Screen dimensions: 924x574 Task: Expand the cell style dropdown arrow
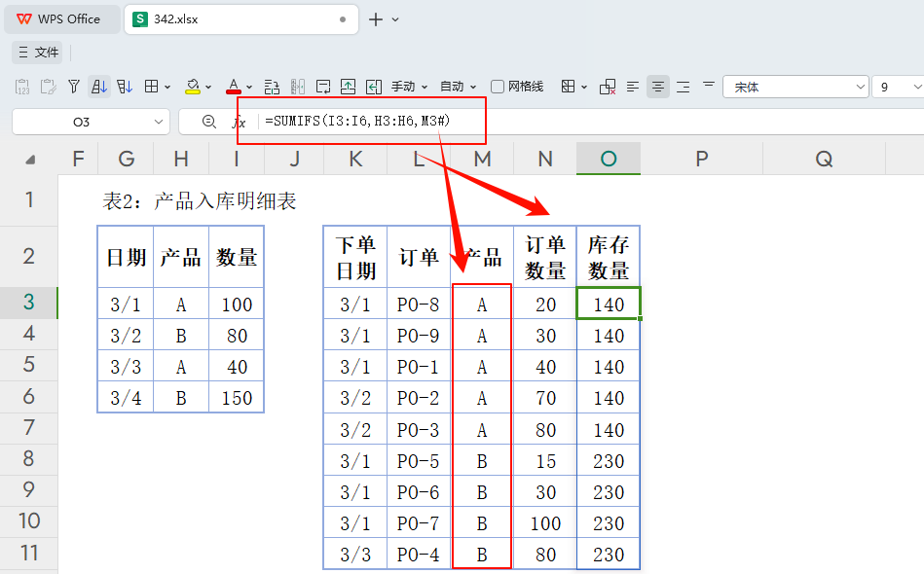[584, 88]
